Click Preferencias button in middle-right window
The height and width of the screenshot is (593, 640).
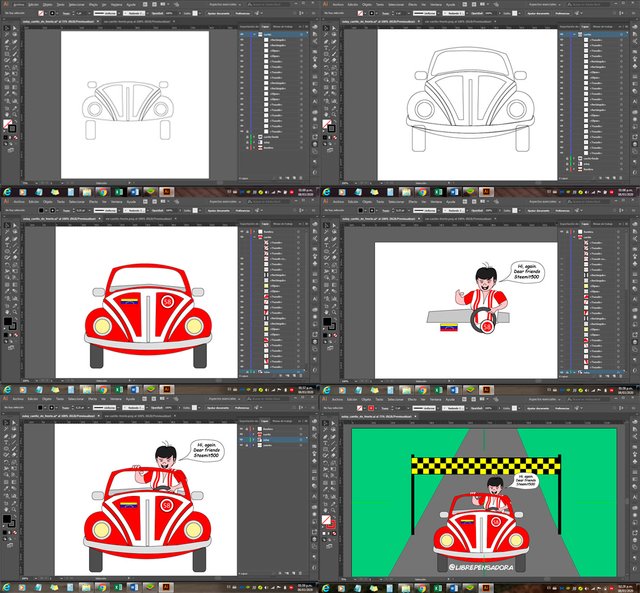(562, 210)
